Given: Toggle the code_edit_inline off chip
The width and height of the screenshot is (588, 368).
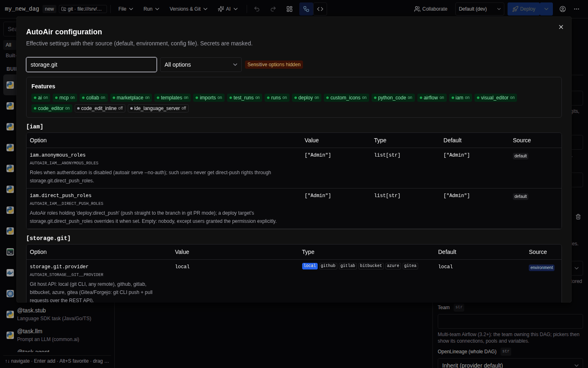Looking at the screenshot, I should coord(100,108).
